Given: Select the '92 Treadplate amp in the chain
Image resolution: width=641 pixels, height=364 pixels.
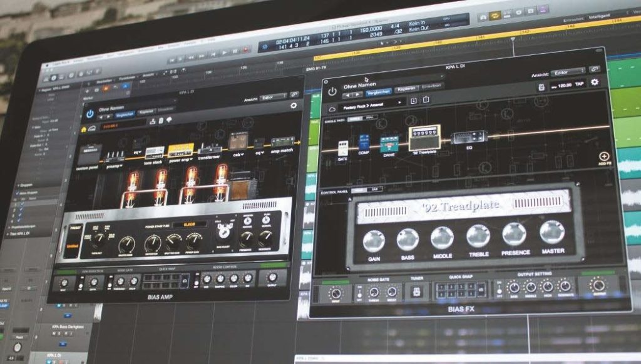Looking at the screenshot, I should point(425,139).
